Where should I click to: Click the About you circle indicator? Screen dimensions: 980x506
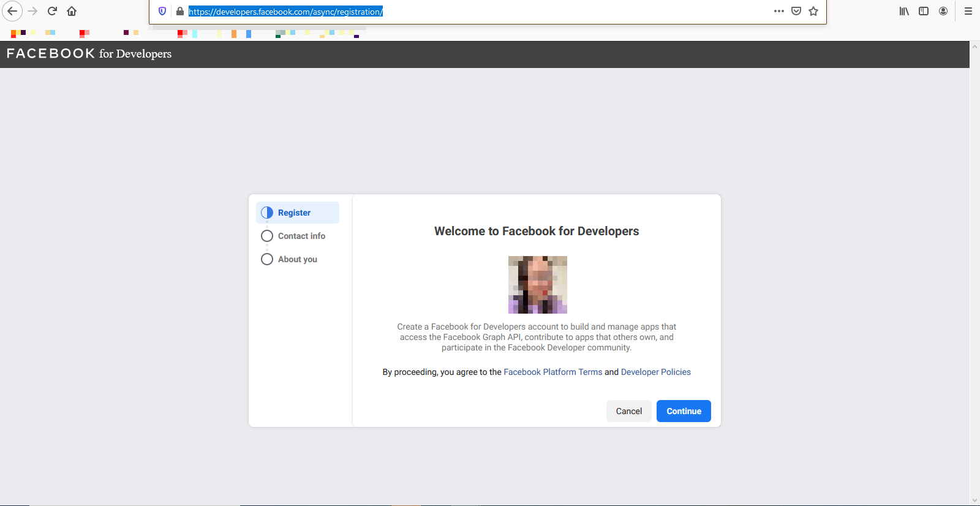pyautogui.click(x=267, y=259)
